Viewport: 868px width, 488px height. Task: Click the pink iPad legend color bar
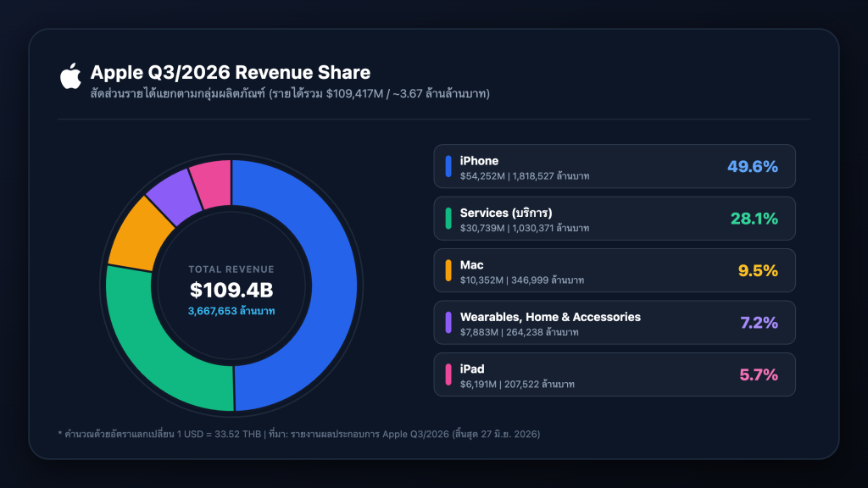pos(448,374)
